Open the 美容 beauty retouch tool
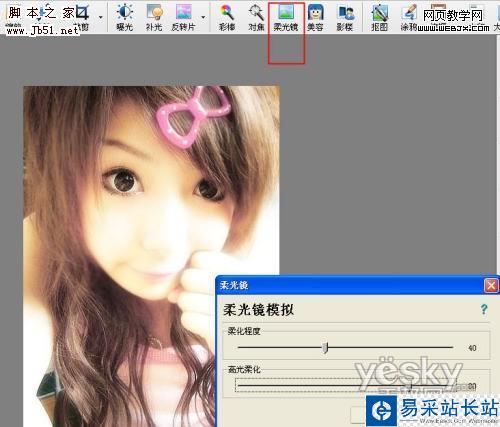This screenshot has height=427, width=500. (x=315, y=17)
